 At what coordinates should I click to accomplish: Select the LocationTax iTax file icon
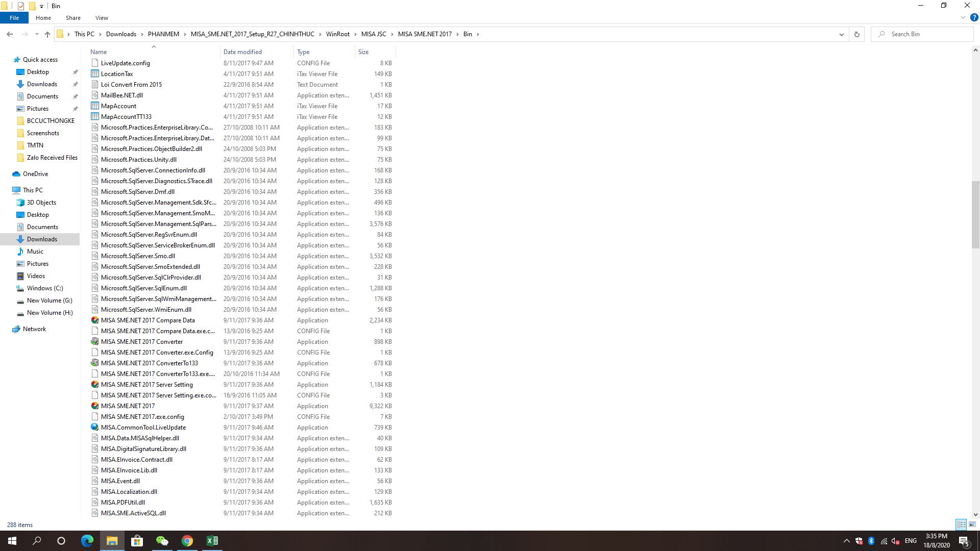[x=95, y=74]
